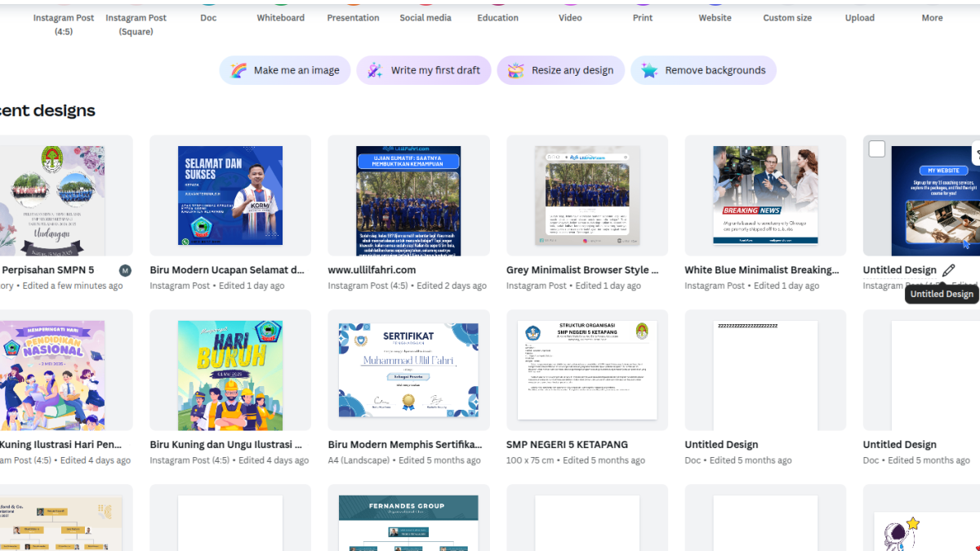Image resolution: width=980 pixels, height=551 pixels.
Task: Open the Pendidikan Nasional illustration thumbnail
Action: 52,375
